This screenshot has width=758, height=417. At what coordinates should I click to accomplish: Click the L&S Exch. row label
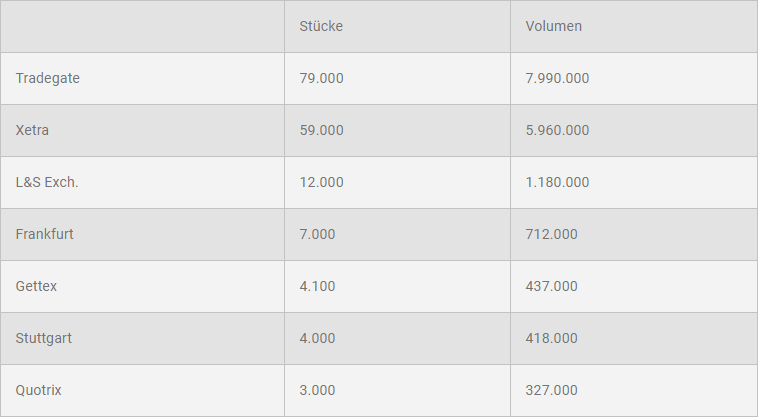pos(47,182)
